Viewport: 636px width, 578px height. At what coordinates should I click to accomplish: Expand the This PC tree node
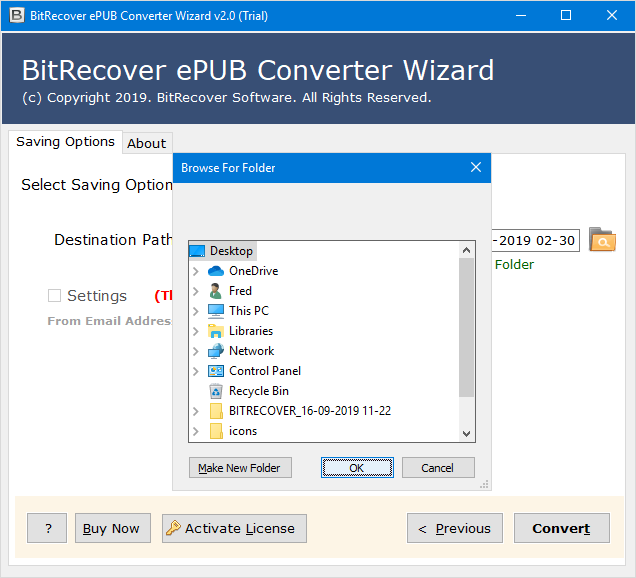(x=196, y=311)
